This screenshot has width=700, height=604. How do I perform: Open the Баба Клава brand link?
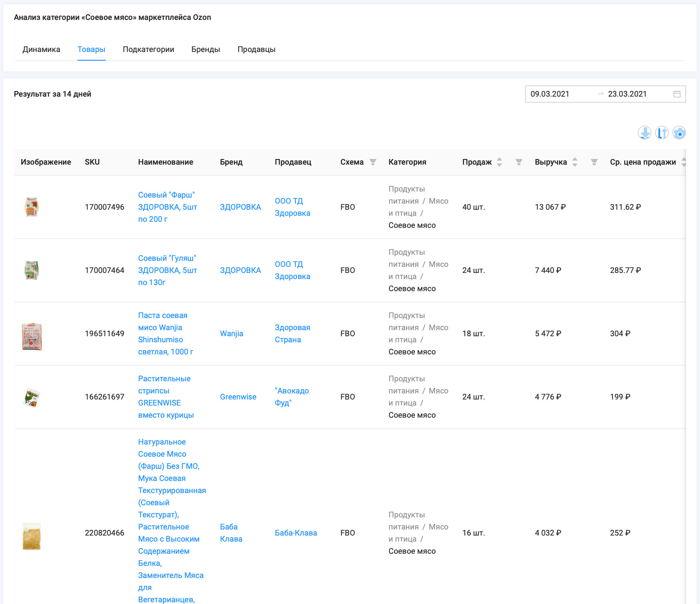pos(231,533)
